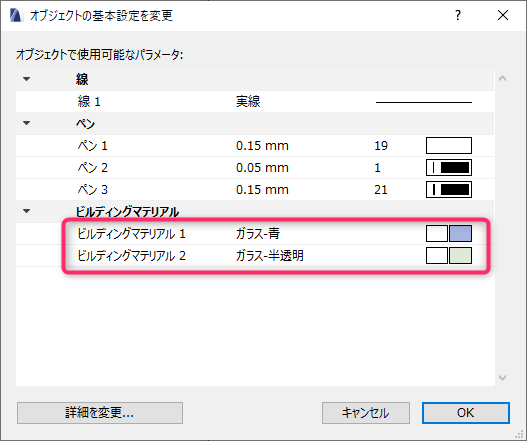Select the ペン 1 row label
The image size is (527, 441).
(92, 146)
